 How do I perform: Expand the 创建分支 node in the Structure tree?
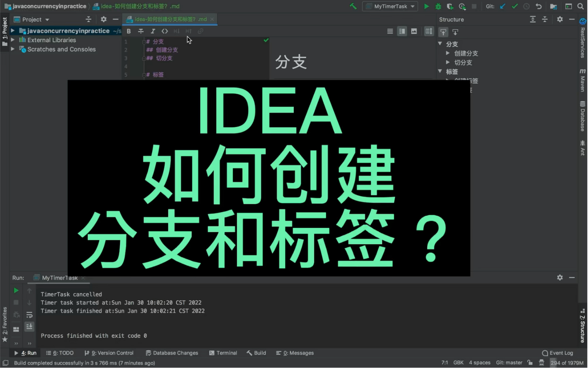(x=448, y=53)
